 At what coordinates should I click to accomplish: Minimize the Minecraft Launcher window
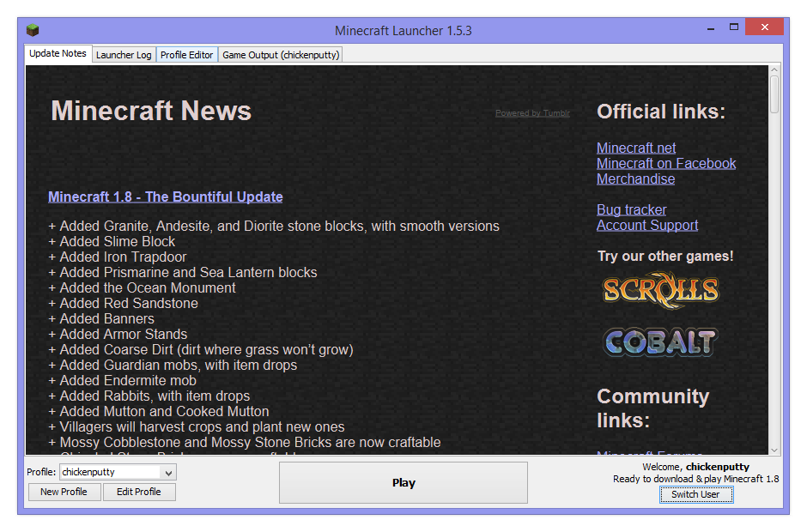711,28
